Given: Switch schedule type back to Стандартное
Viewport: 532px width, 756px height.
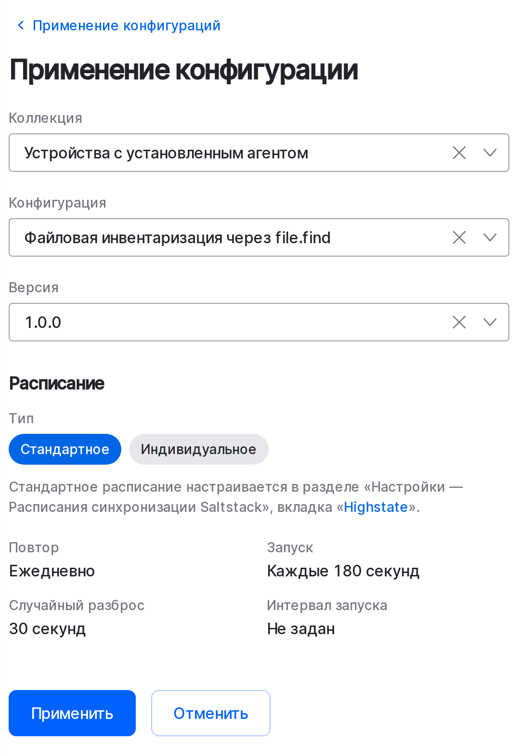Looking at the screenshot, I should point(65,449).
